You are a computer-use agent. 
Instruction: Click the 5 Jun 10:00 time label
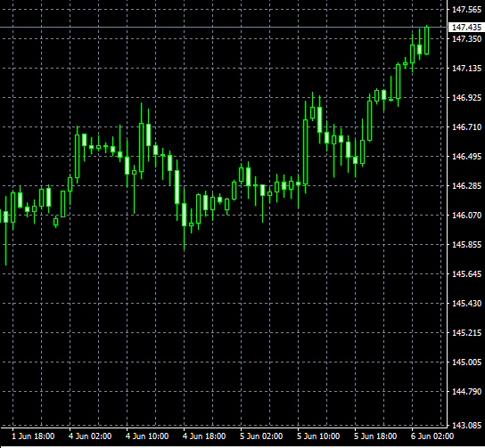[x=318, y=436]
